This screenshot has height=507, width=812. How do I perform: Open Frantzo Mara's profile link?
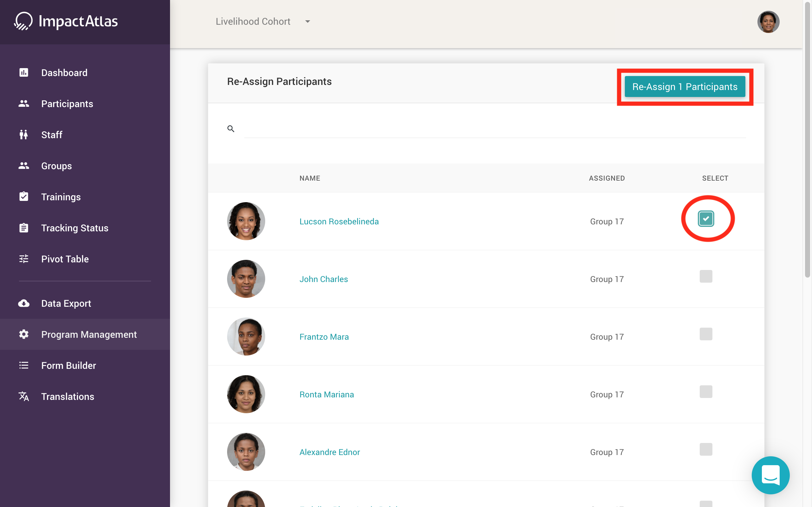pyautogui.click(x=324, y=337)
